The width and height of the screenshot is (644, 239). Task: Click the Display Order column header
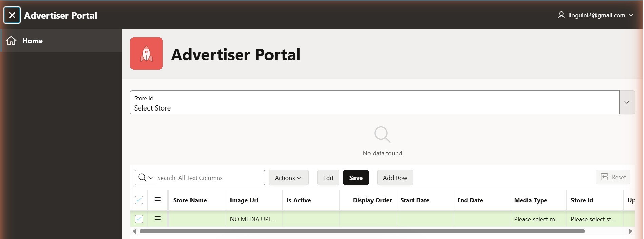pyautogui.click(x=368, y=200)
